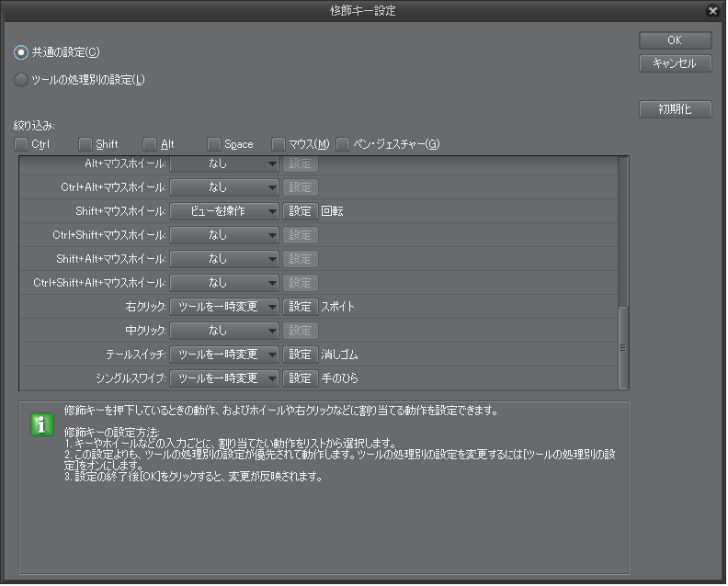Click the テールスイッチ: row label
This screenshot has width=728, height=586.
click(136, 355)
